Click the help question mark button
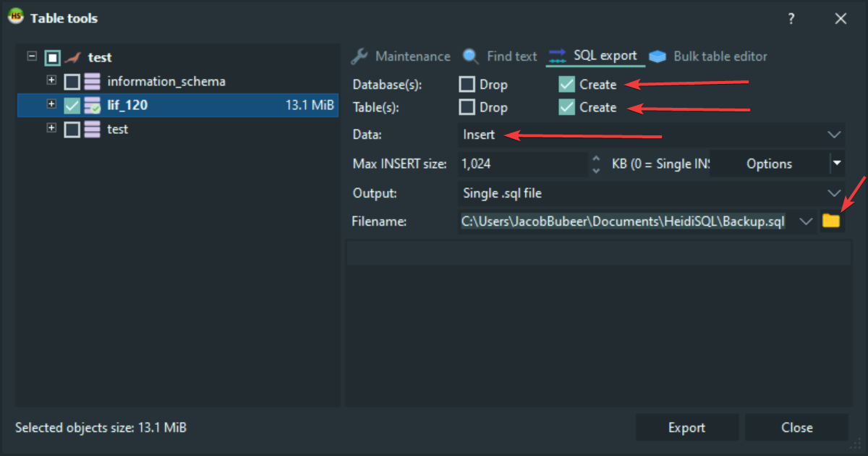868x456 pixels. pyautogui.click(x=791, y=19)
